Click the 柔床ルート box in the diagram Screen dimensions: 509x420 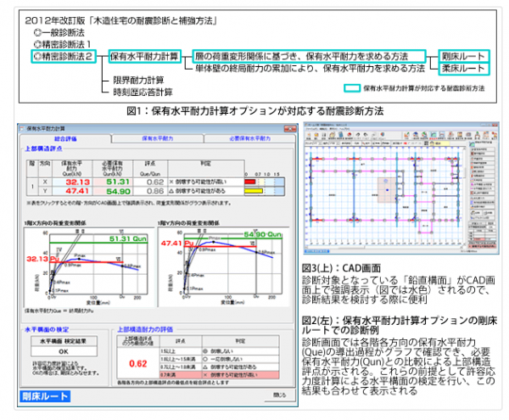pos(464,69)
